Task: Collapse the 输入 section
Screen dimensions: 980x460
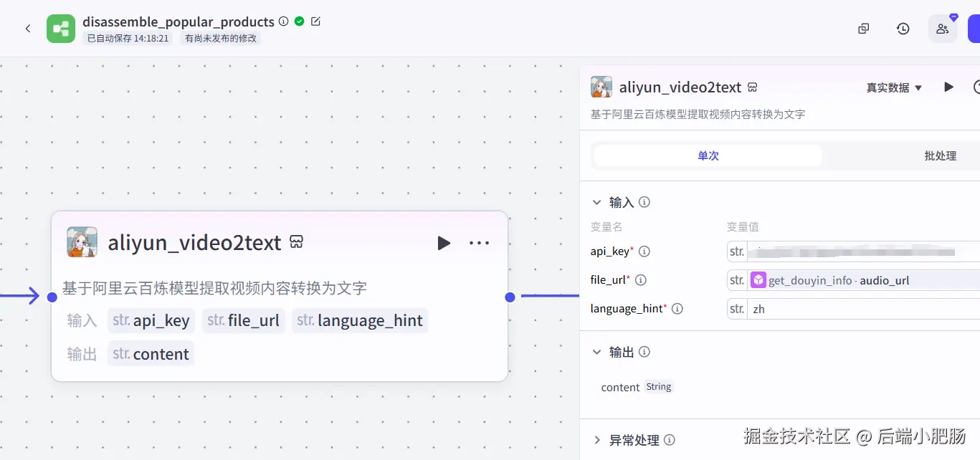Action: 596,202
